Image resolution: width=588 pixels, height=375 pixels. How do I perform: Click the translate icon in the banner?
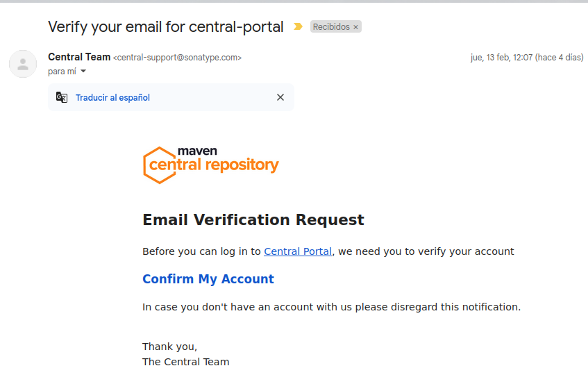tap(62, 97)
